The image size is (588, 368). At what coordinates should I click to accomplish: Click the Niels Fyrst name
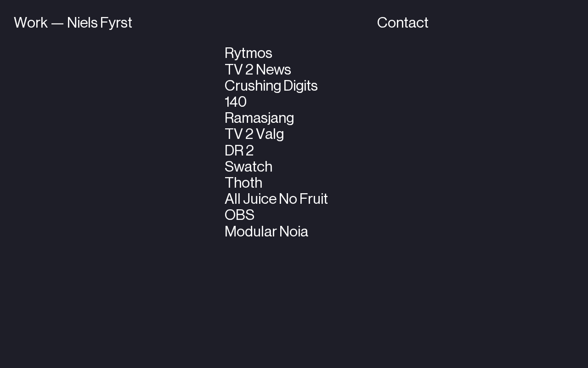click(99, 23)
